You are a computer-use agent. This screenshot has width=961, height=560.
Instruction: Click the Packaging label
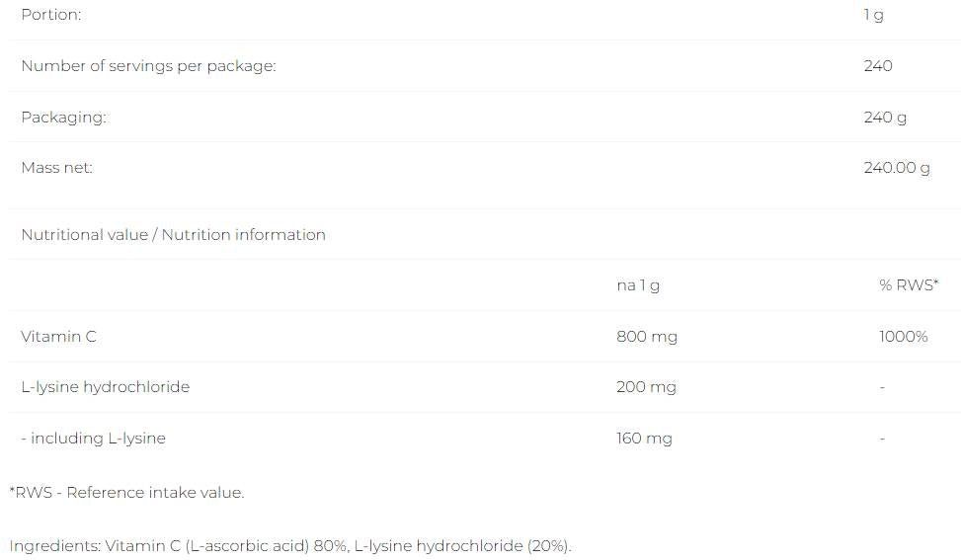tap(63, 117)
